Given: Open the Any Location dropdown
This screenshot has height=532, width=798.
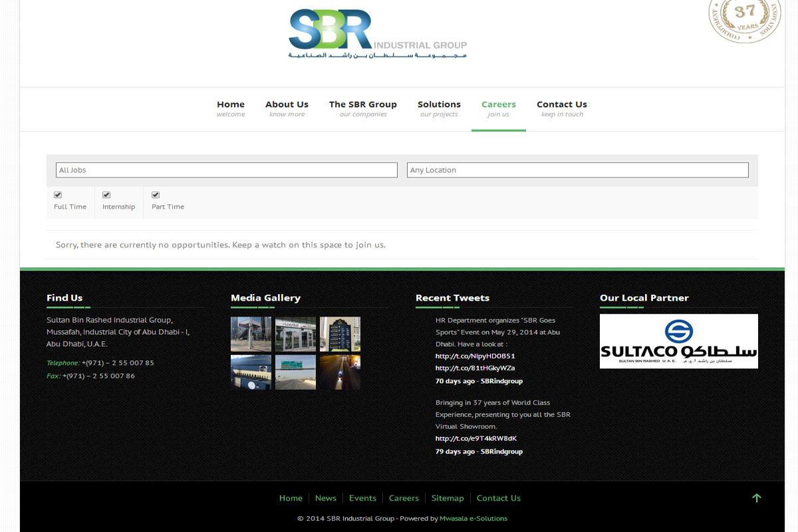Looking at the screenshot, I should coord(578,170).
